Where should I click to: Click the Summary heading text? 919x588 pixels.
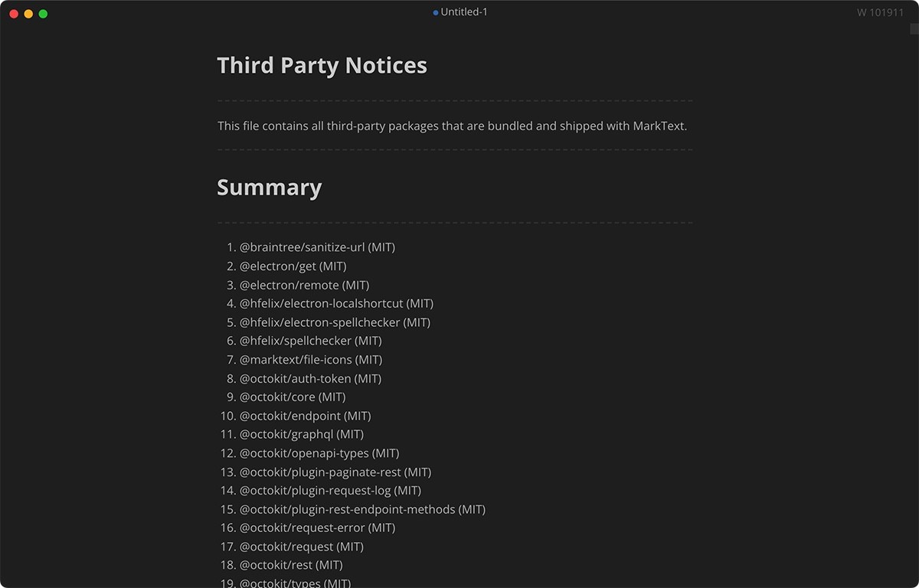pyautogui.click(x=270, y=187)
